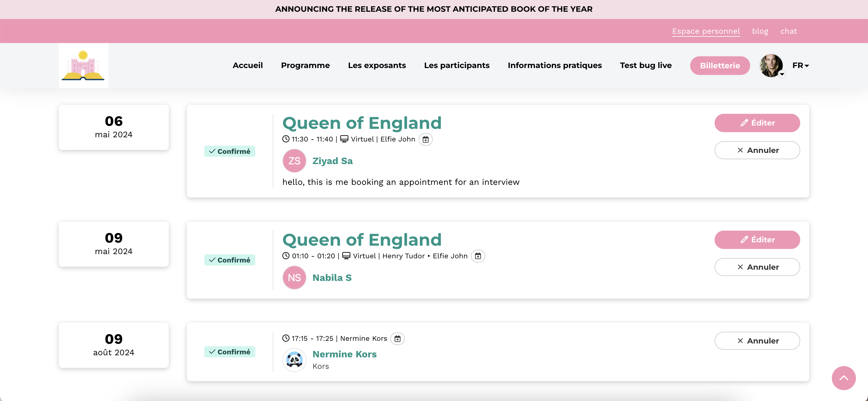Go back to top with arrow button

pos(843,378)
